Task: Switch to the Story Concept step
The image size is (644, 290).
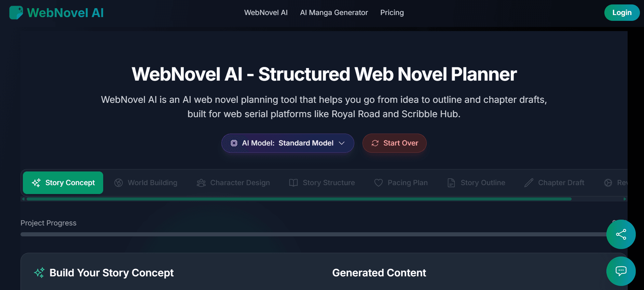Action: pyautogui.click(x=63, y=183)
